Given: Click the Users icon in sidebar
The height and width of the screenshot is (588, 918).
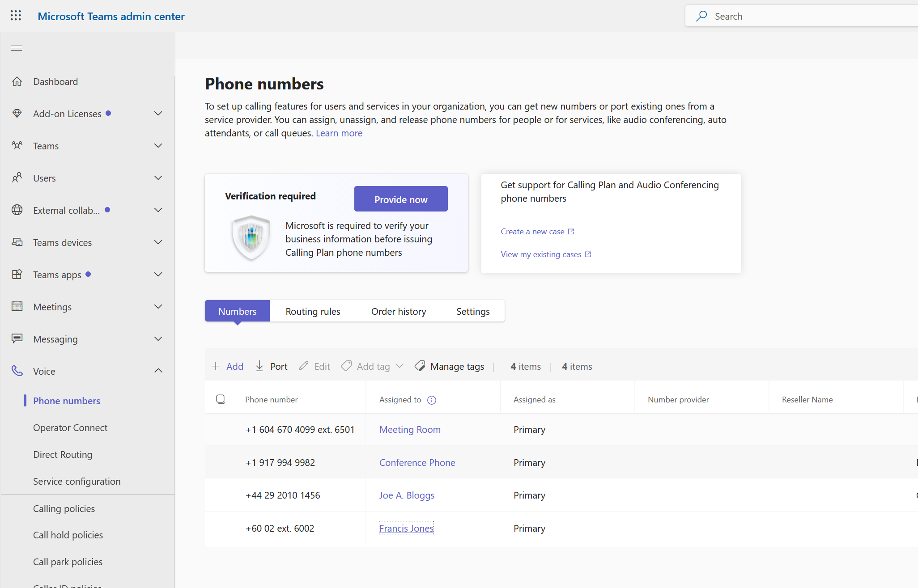Looking at the screenshot, I should point(17,178).
